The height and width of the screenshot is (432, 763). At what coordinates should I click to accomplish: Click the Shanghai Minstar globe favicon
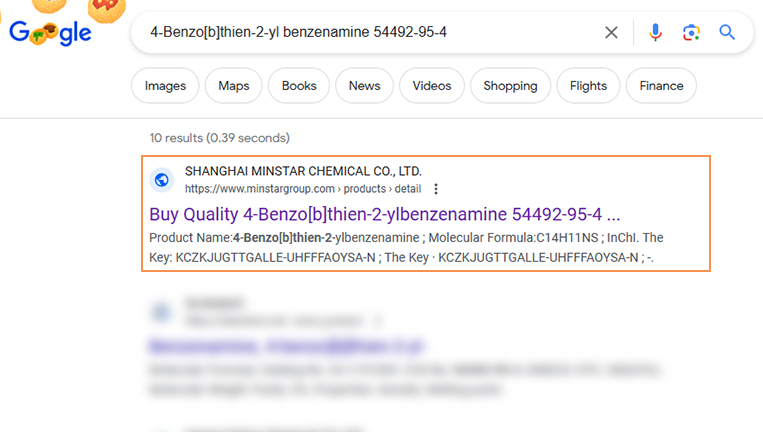click(x=162, y=180)
